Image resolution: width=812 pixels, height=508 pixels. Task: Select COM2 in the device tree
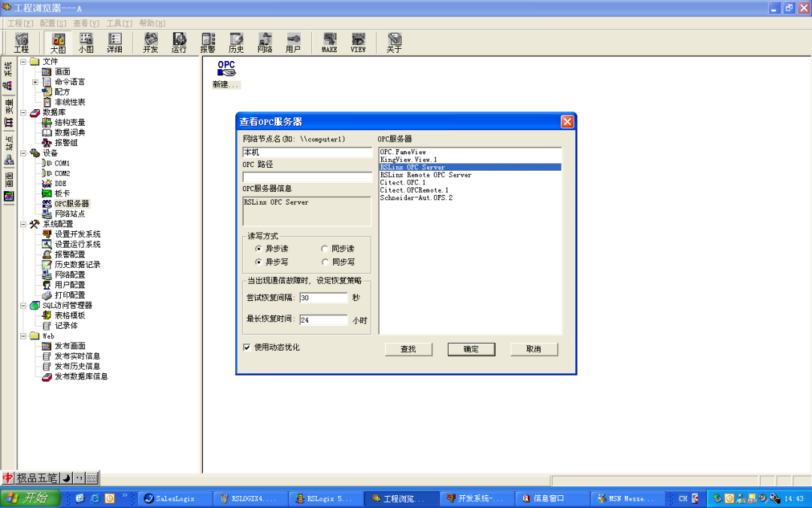tap(62, 173)
